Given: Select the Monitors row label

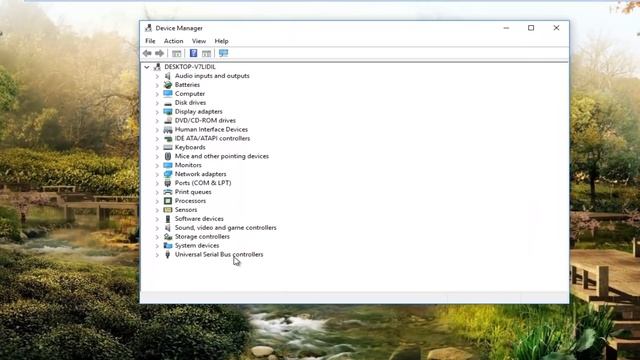Looking at the screenshot, I should coord(188,165).
